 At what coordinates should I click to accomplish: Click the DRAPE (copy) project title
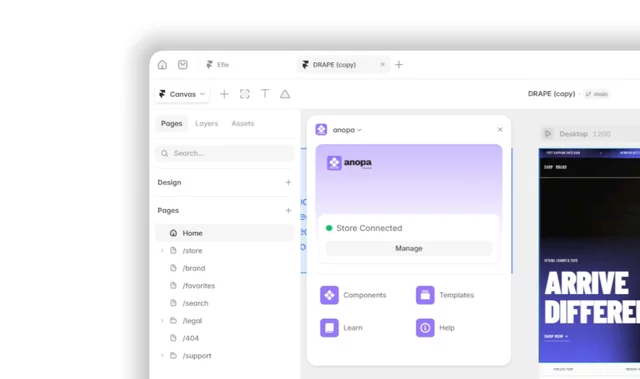coord(551,94)
